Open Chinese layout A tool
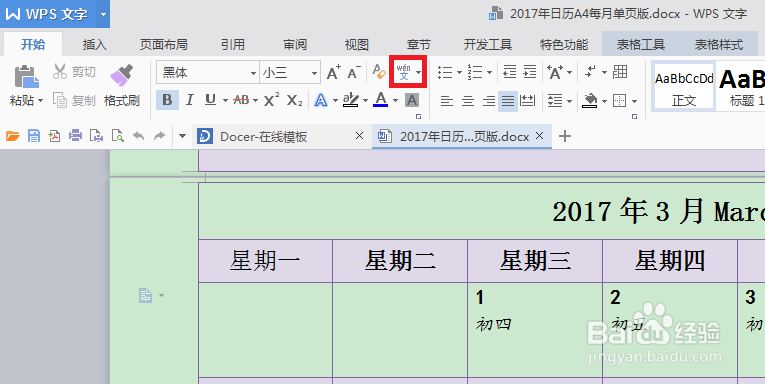Image resolution: width=765 pixels, height=384 pixels. tap(555, 72)
